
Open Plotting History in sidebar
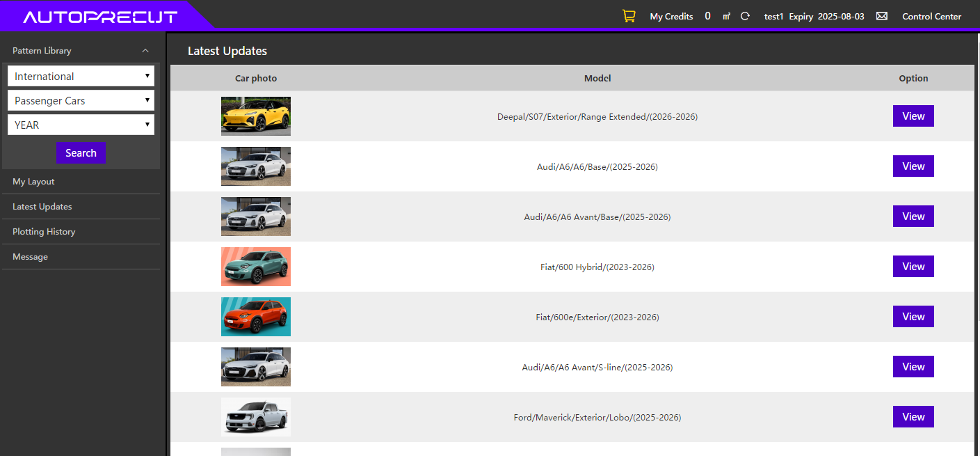(x=81, y=232)
